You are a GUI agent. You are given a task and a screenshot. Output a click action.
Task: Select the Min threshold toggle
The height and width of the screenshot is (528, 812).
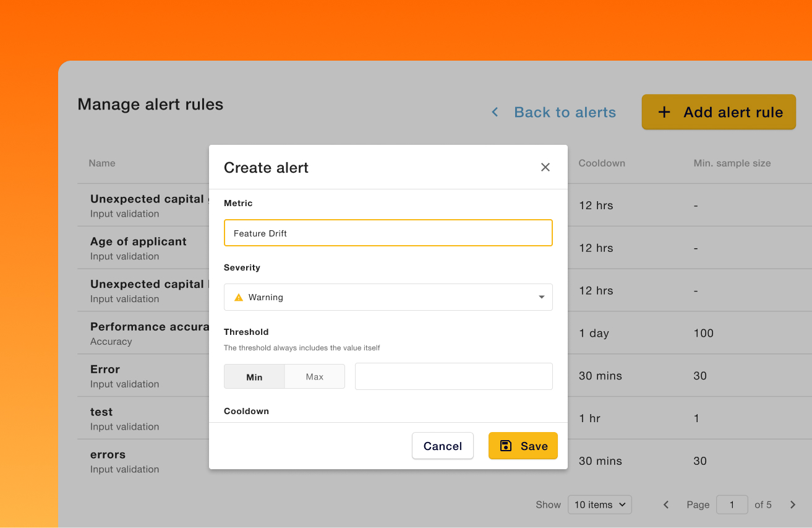254,376
